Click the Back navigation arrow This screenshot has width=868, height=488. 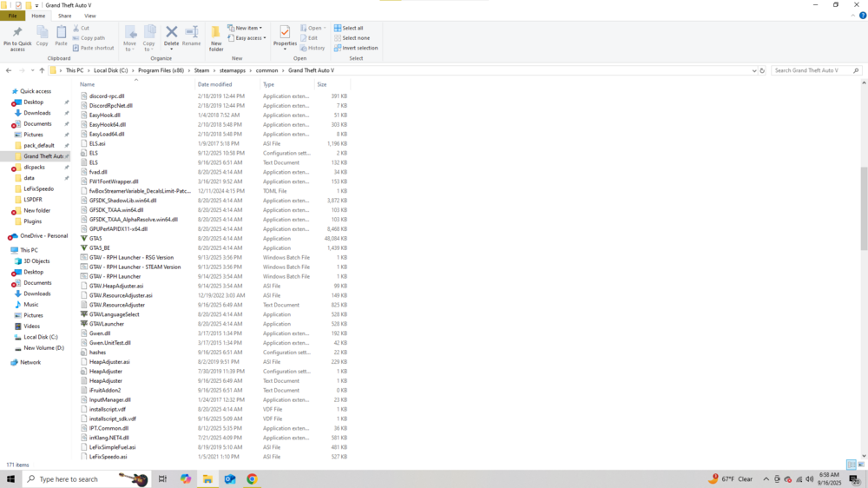(x=9, y=70)
